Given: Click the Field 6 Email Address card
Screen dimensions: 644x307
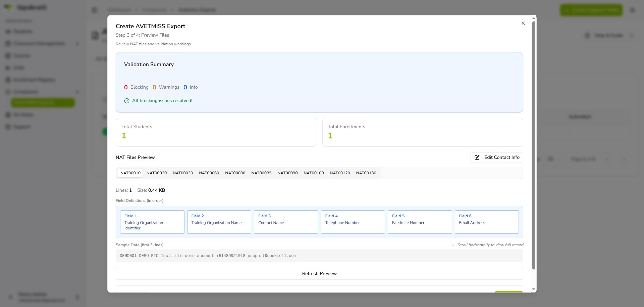Looking at the screenshot, I should tap(487, 222).
